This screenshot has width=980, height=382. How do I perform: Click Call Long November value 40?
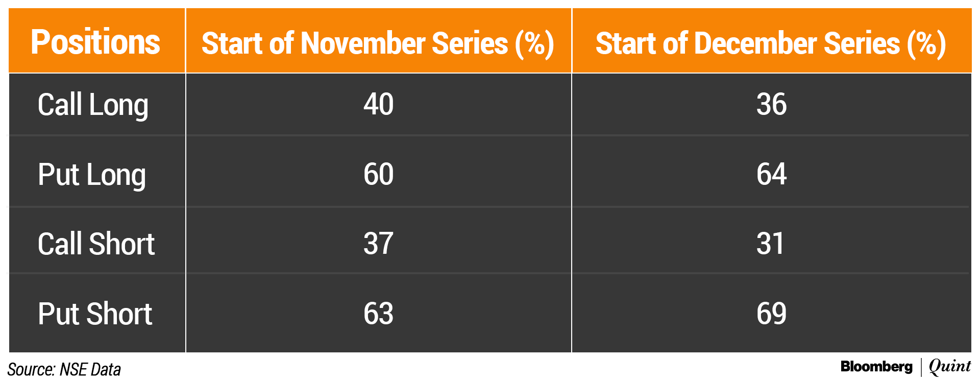pyautogui.click(x=378, y=105)
